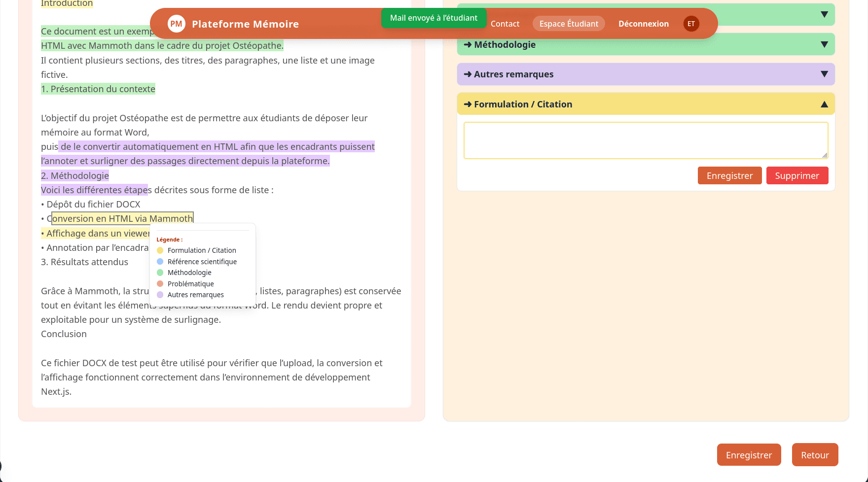Click the Retour button

tap(815, 455)
